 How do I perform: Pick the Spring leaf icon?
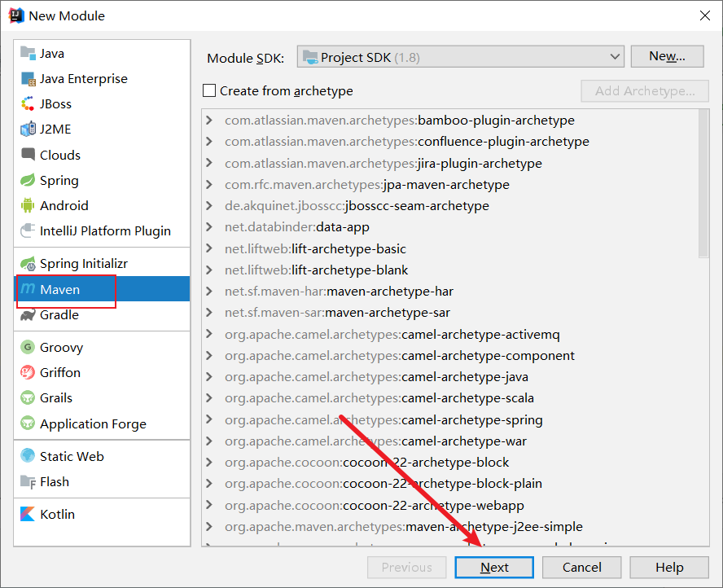(x=28, y=181)
